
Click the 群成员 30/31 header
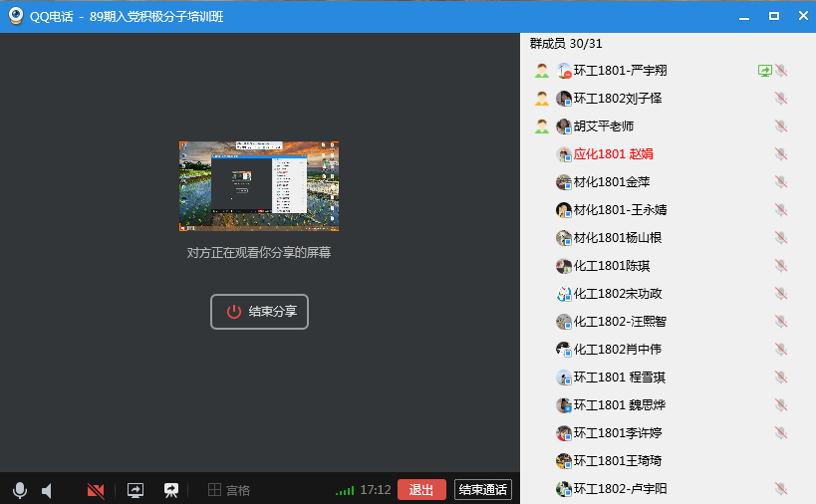566,44
